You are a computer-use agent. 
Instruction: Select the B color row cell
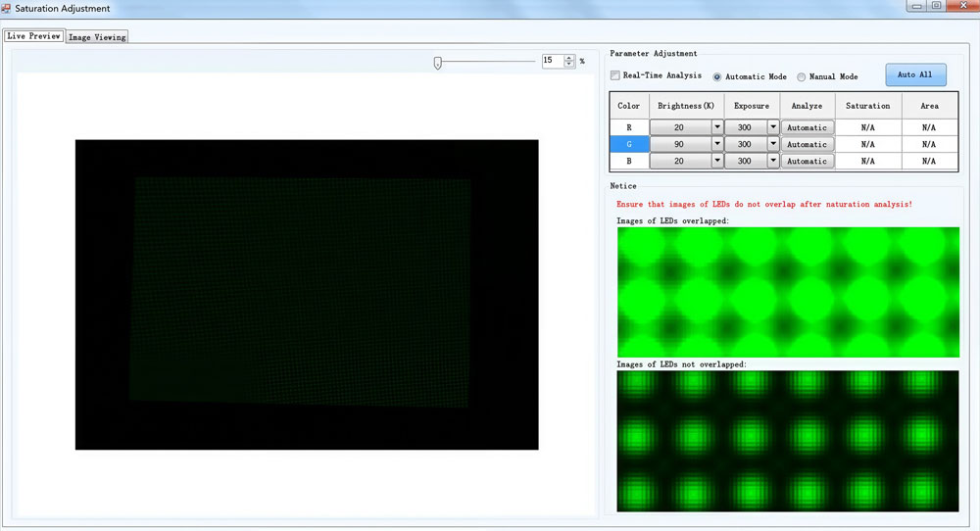pyautogui.click(x=629, y=162)
